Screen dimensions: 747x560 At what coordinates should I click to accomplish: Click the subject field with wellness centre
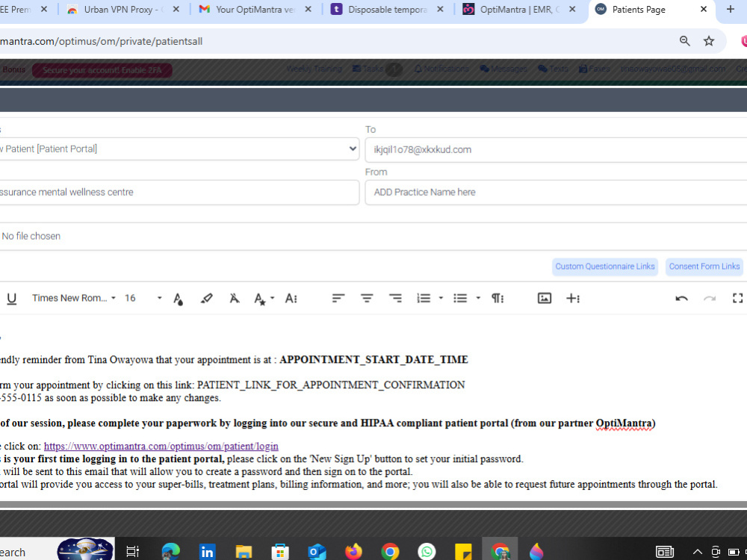click(179, 193)
